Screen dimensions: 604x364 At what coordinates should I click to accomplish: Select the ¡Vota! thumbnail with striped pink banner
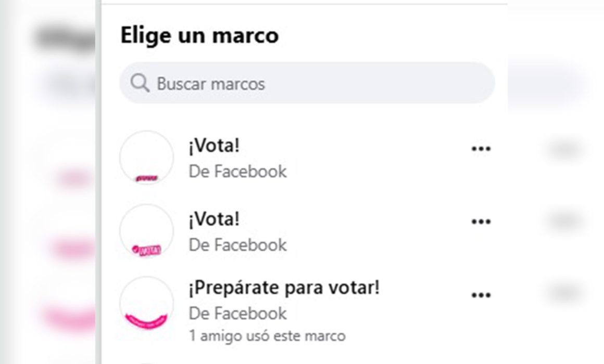coord(146,158)
